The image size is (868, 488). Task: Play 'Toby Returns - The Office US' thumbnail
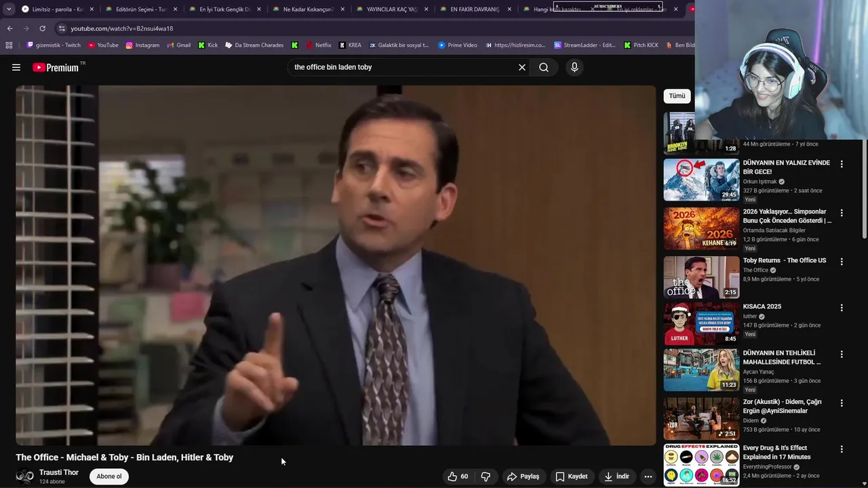coord(701,277)
